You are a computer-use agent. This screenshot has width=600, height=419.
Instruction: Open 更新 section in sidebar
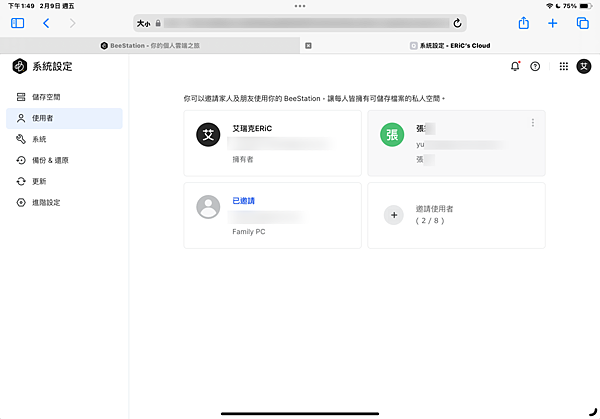tap(64, 181)
